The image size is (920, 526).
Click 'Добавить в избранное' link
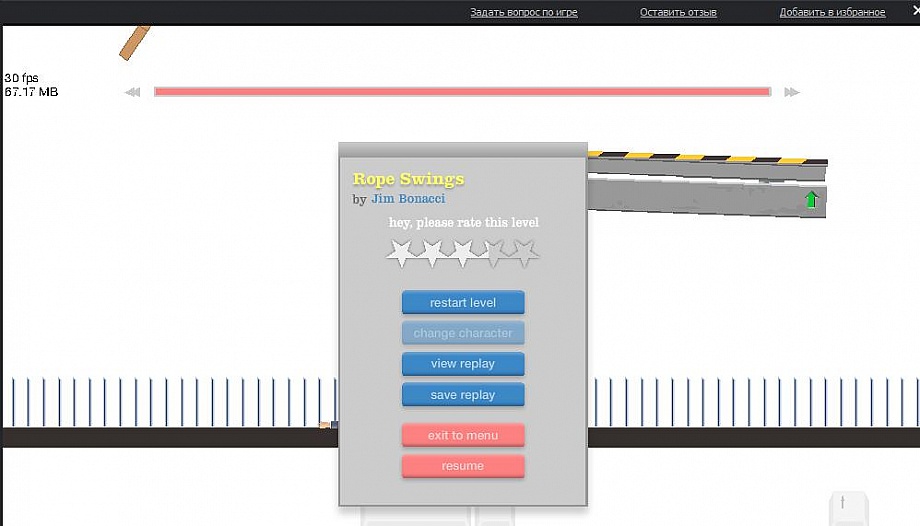[x=833, y=12]
